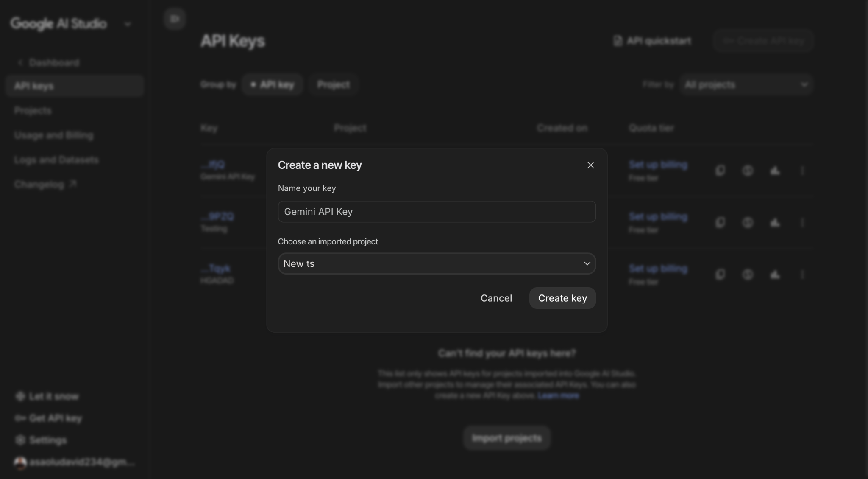Click the Learn more link
This screenshot has width=868, height=479.
(558, 396)
